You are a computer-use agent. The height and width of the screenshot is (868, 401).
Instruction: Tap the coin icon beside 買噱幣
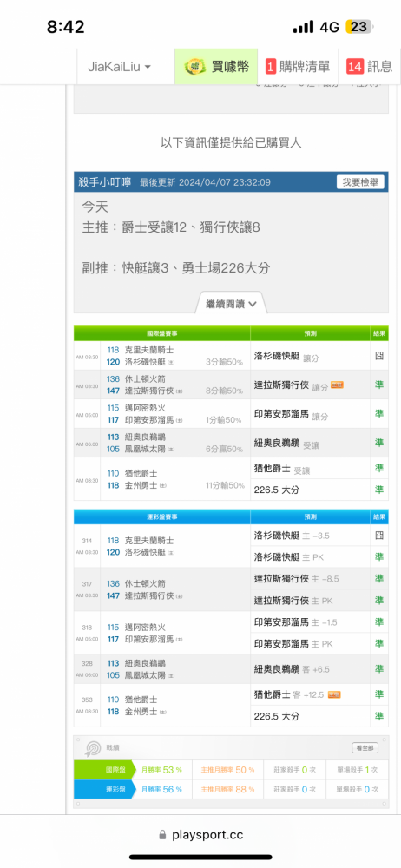coord(195,67)
